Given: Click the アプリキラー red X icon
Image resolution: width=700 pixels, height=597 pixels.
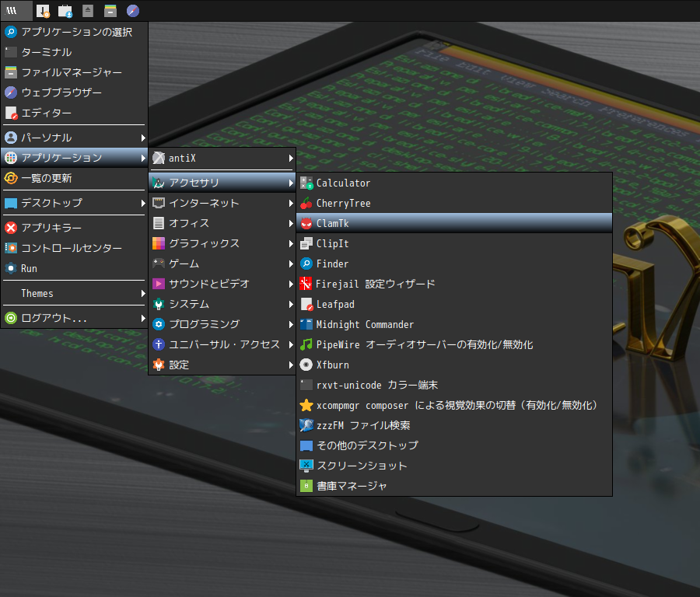Looking at the screenshot, I should pyautogui.click(x=11, y=228).
